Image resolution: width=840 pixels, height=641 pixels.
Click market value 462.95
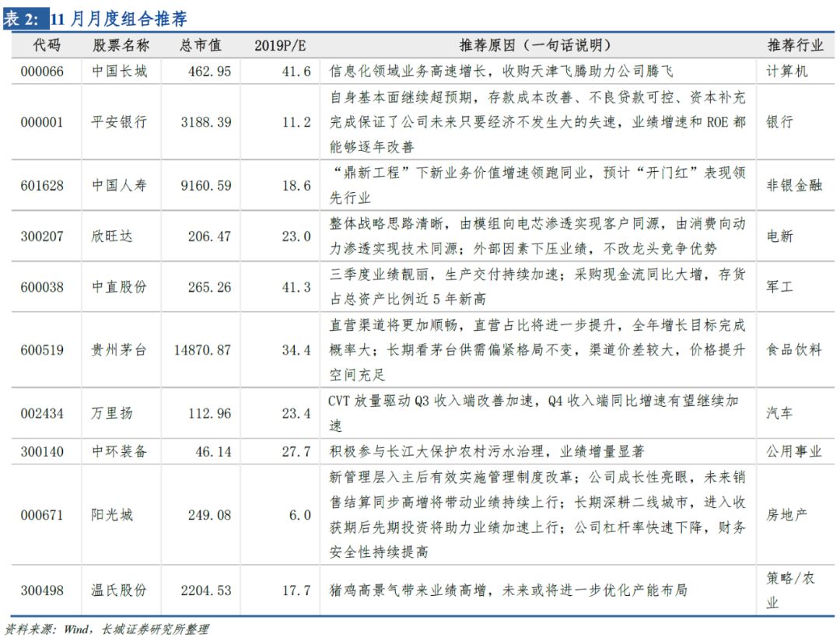click(209, 72)
